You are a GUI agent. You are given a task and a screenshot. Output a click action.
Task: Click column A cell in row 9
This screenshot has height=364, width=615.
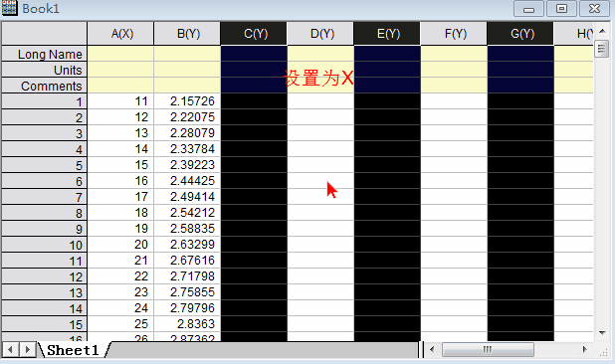(x=120, y=229)
